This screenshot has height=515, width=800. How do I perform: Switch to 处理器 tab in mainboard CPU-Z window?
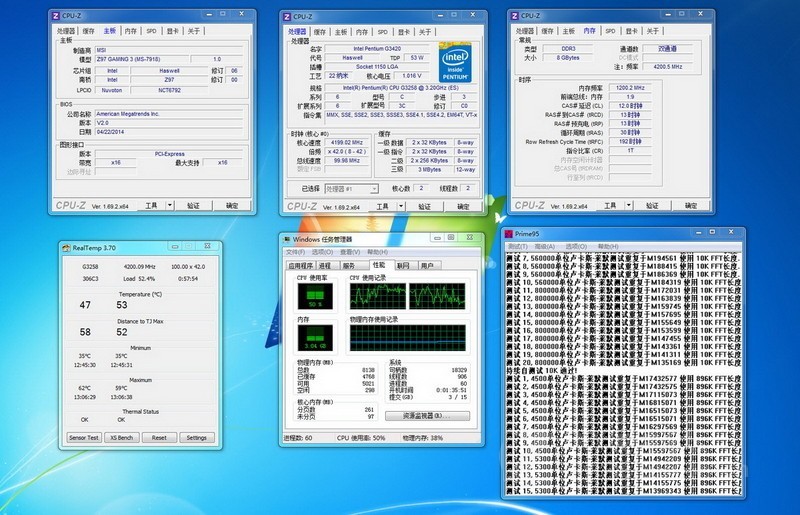click(66, 31)
